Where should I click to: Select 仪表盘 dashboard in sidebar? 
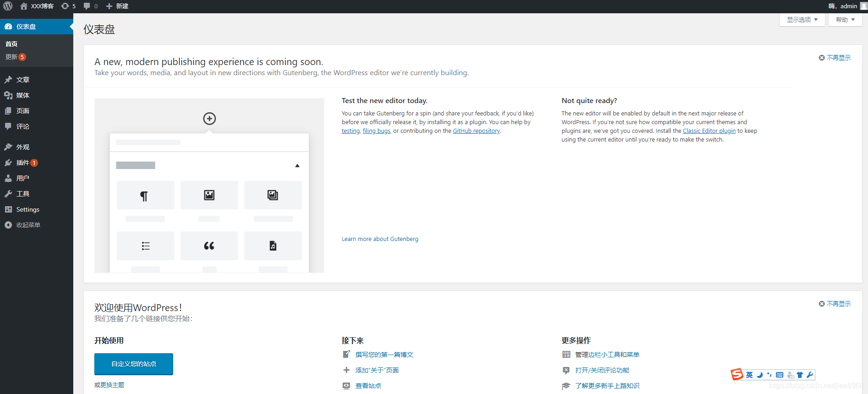(x=37, y=27)
